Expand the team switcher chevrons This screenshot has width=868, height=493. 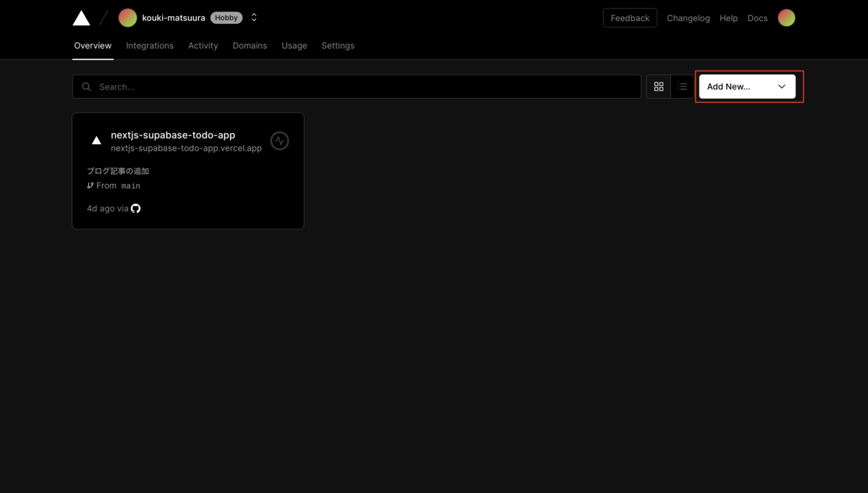254,17
